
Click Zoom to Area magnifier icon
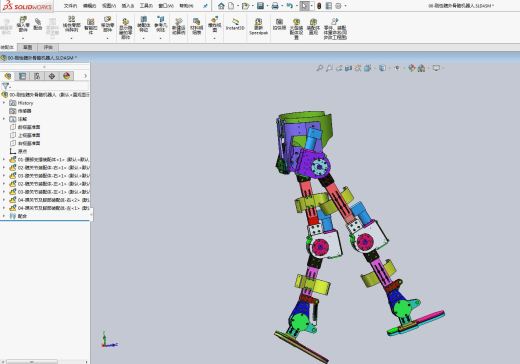[x=329, y=68]
